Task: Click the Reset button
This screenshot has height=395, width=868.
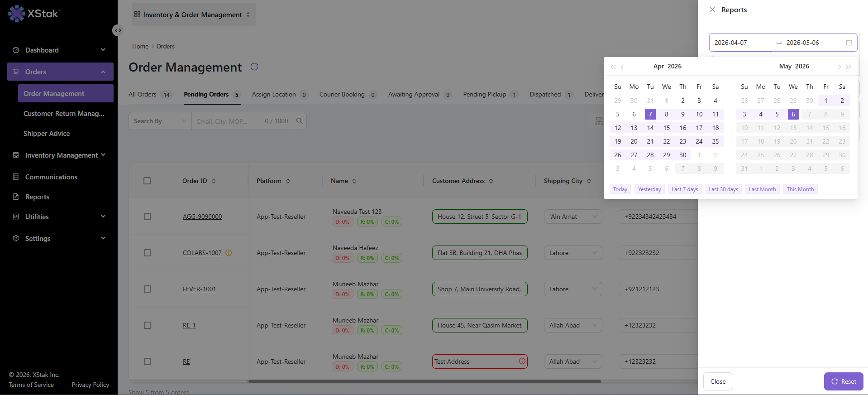Action: pos(844,381)
